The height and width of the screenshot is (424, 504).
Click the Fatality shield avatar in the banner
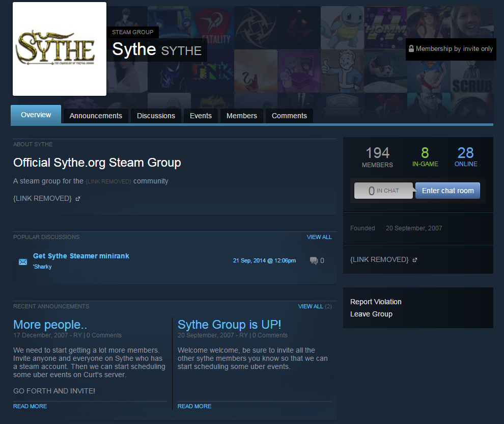212,28
